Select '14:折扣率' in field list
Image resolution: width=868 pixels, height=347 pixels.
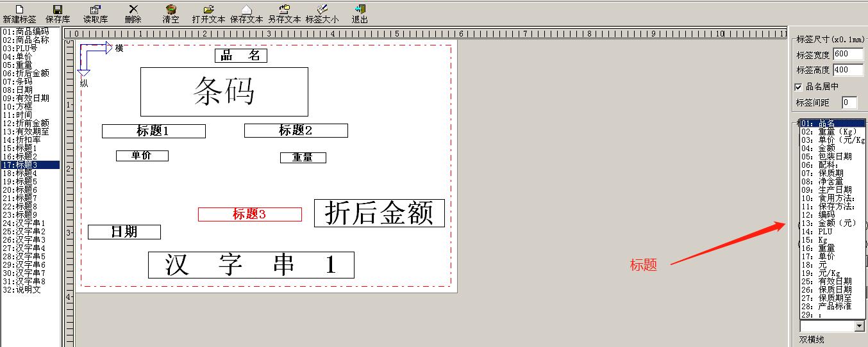tap(30, 140)
